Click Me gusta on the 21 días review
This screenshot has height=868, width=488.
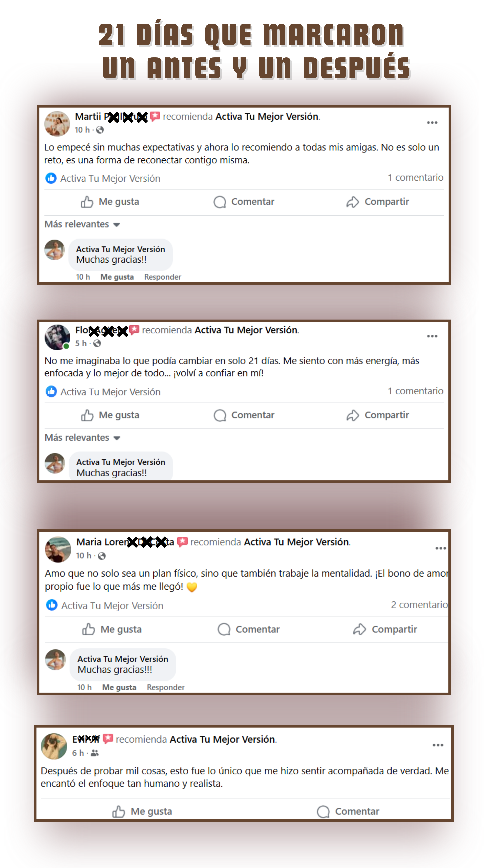(110, 415)
